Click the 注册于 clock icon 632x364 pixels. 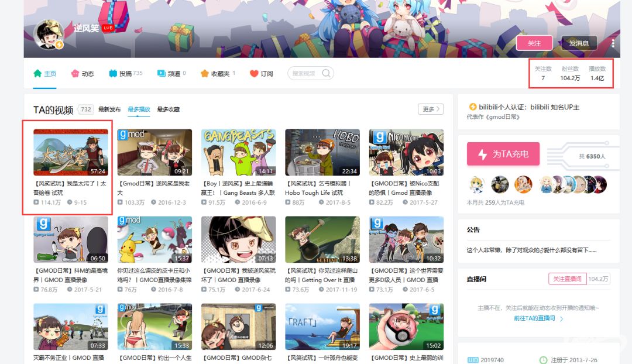pos(543,360)
